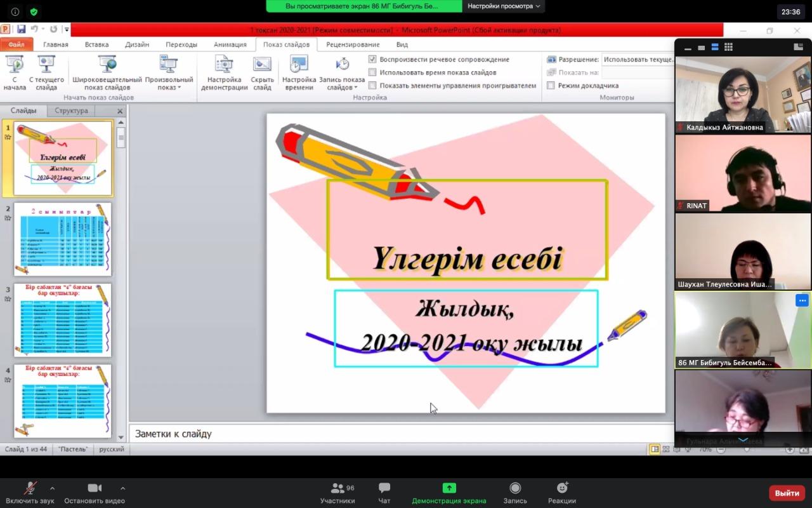The image size is (812, 508).
Task: Open the Resolution combo box
Action: 638,59
